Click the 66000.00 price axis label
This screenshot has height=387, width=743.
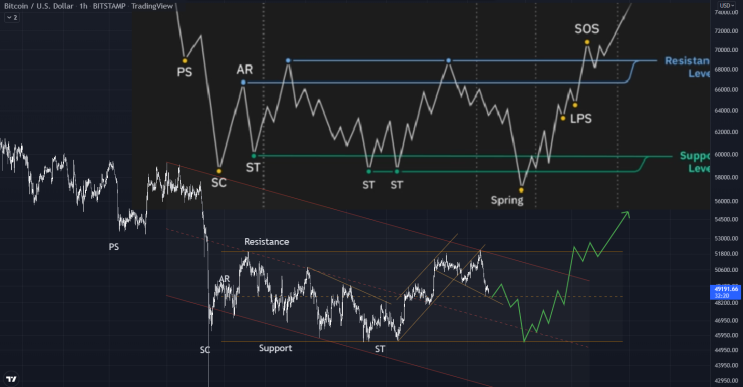(x=725, y=90)
